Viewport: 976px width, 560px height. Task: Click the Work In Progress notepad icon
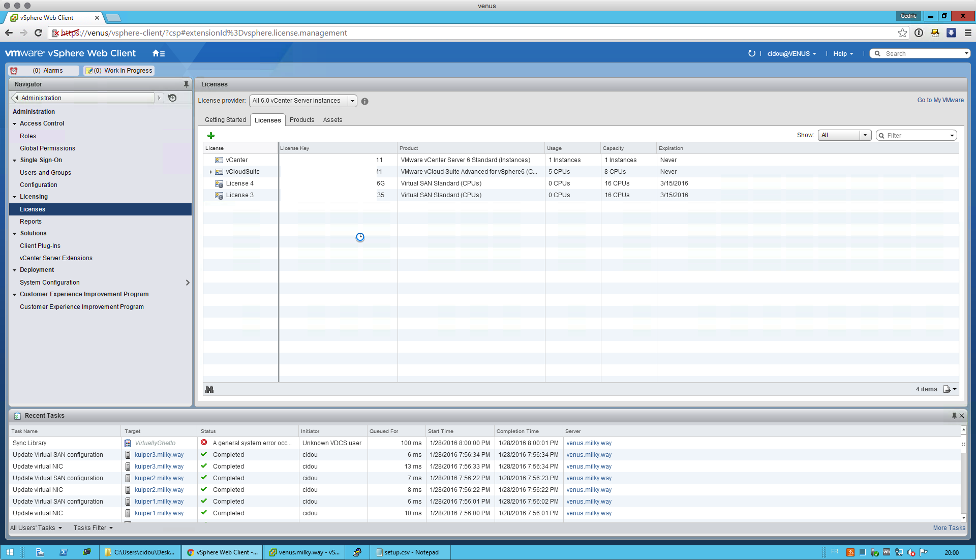[x=89, y=71]
